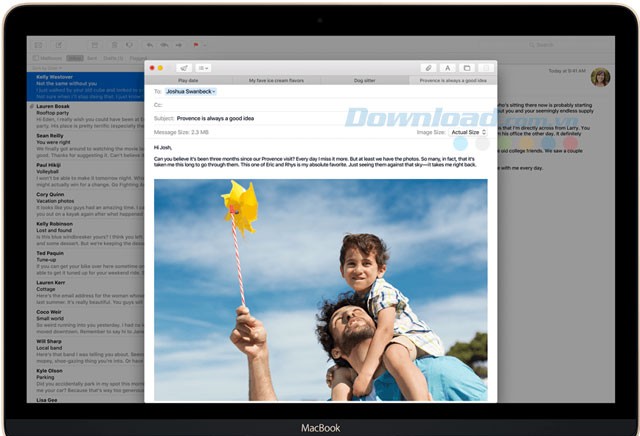Get new mail icon in Mail toolbar
Image resolution: width=640 pixels, height=436 pixels.
point(38,45)
